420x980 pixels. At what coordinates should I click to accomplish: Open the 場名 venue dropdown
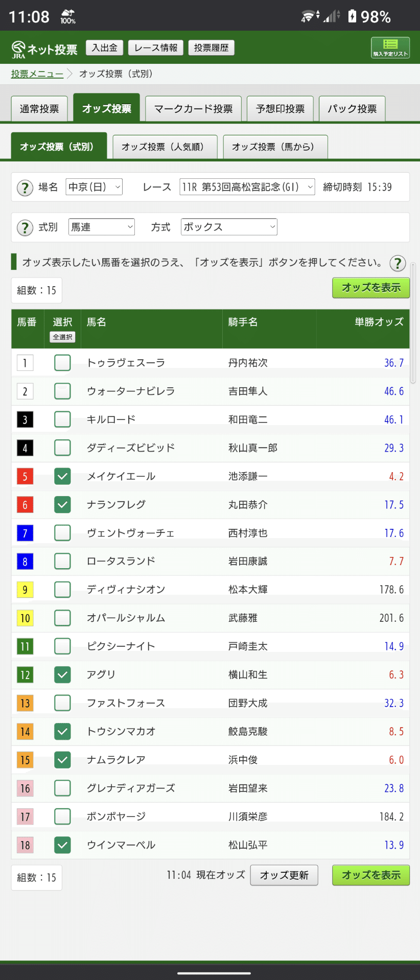(94, 187)
